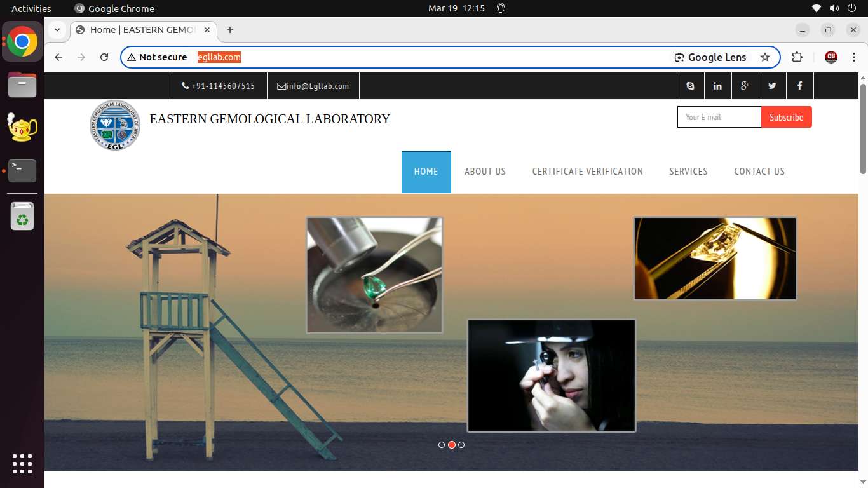Image resolution: width=868 pixels, height=488 pixels.
Task: Open Chrome's three-dot menu
Action: tap(853, 57)
